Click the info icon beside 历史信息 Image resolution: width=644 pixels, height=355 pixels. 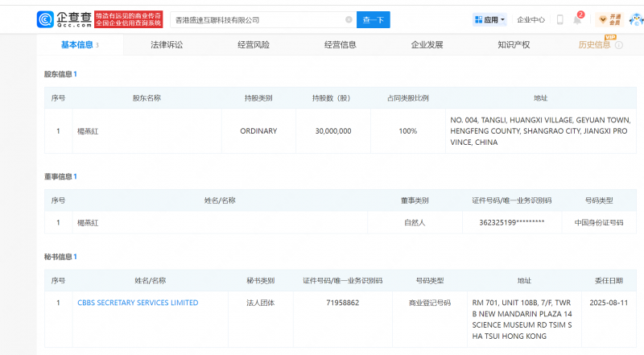619,45
